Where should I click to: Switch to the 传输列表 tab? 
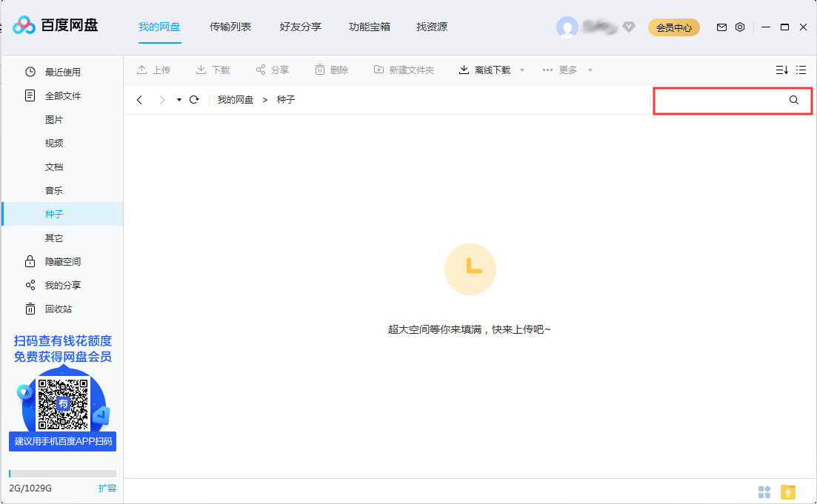[230, 27]
